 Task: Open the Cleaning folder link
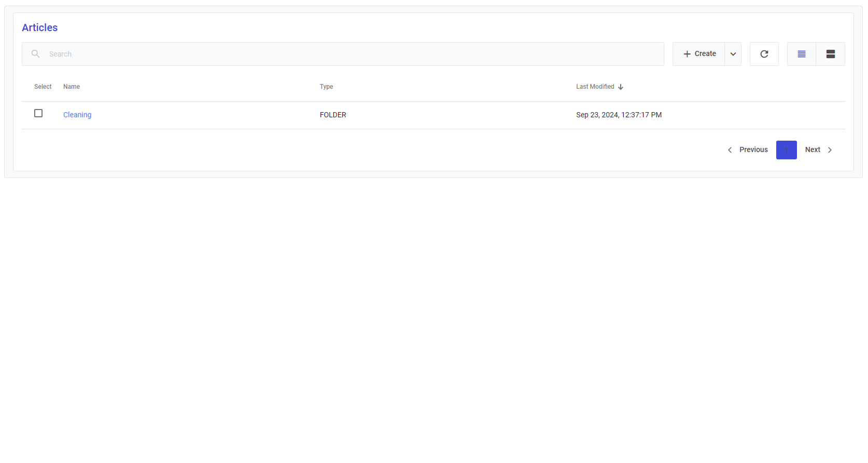[x=77, y=115]
